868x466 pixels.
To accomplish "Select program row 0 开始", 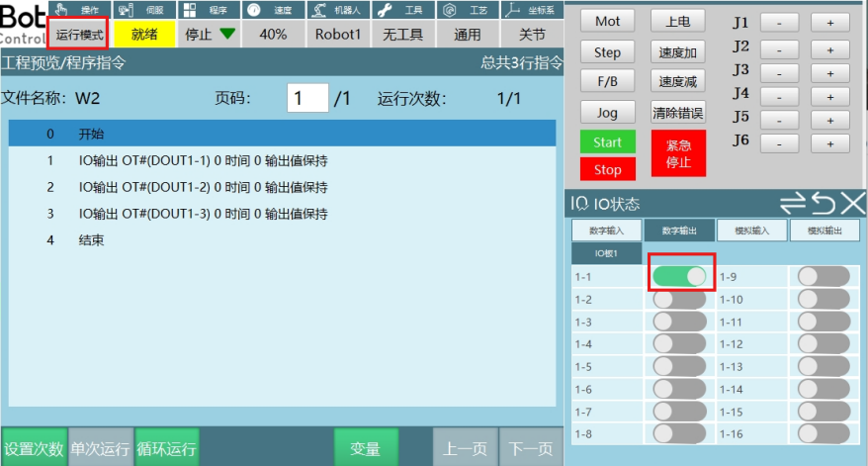I will 283,134.
